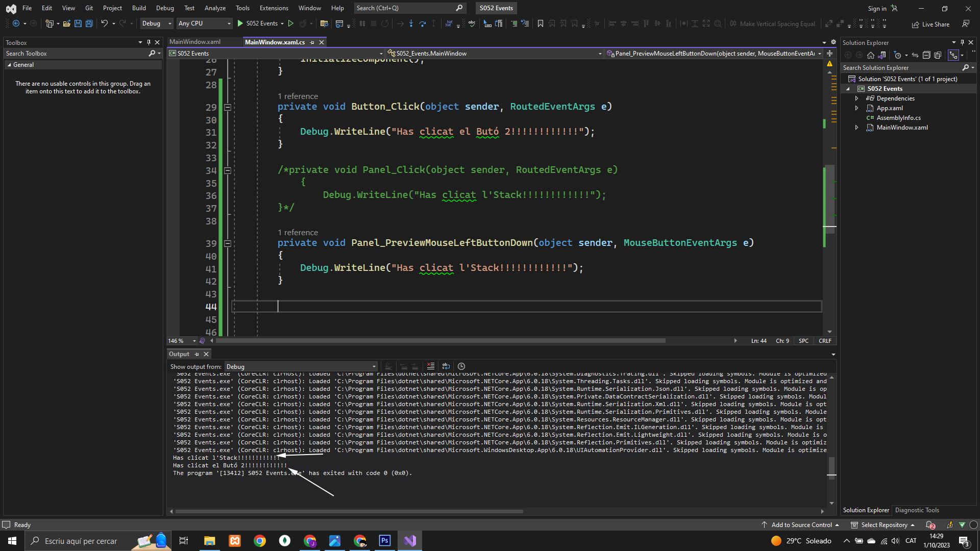Click the bookmark toolbar icon

point(541,23)
